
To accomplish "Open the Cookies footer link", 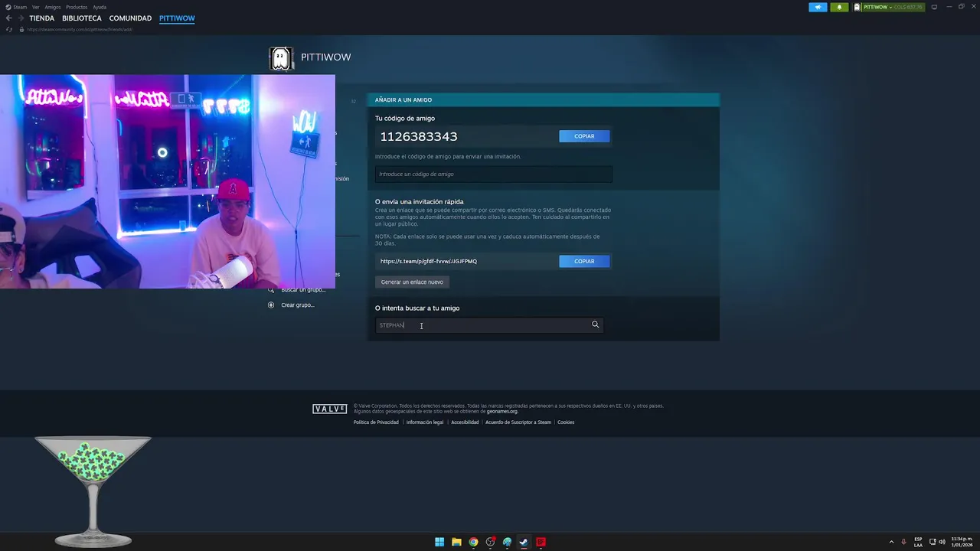I will pyautogui.click(x=566, y=422).
